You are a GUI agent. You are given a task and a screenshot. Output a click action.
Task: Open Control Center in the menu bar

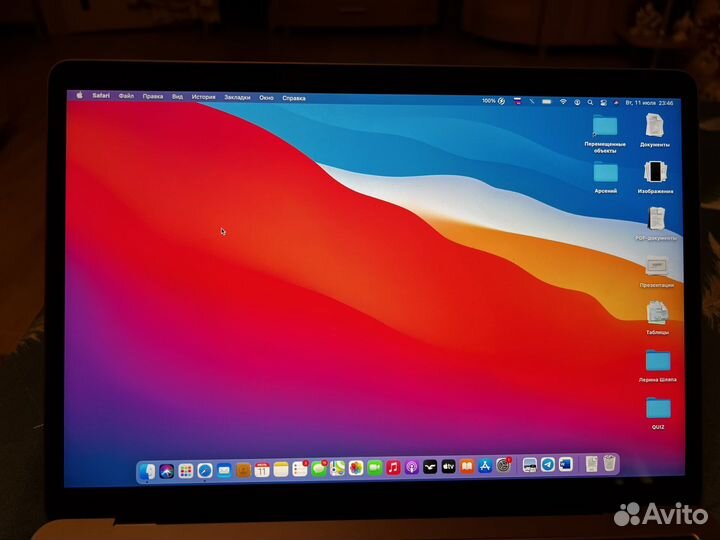coord(603,103)
